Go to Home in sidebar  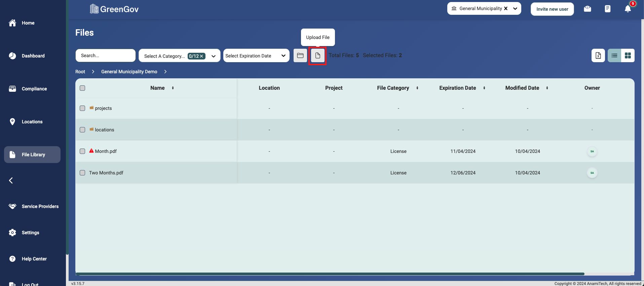pyautogui.click(x=28, y=23)
